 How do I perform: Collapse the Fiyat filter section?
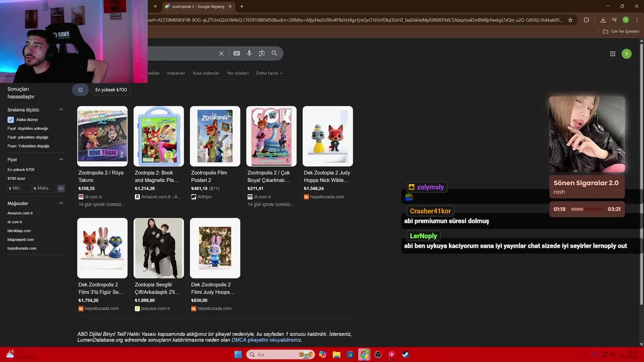pyautogui.click(x=61, y=159)
